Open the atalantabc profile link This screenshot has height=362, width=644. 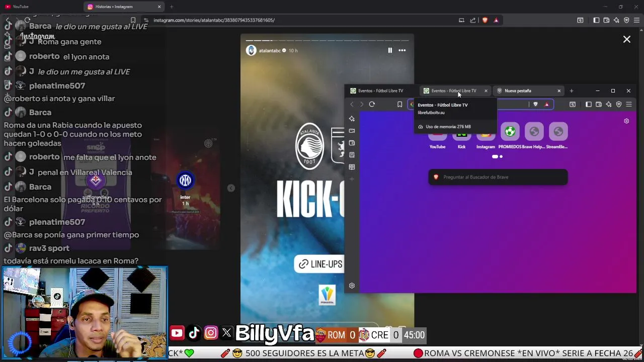coord(269,51)
